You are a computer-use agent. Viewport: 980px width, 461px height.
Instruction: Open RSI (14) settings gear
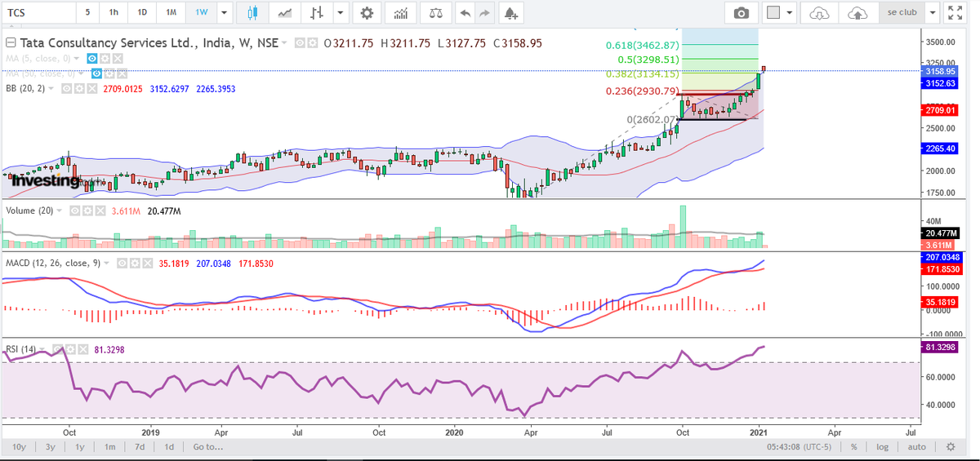click(x=72, y=349)
